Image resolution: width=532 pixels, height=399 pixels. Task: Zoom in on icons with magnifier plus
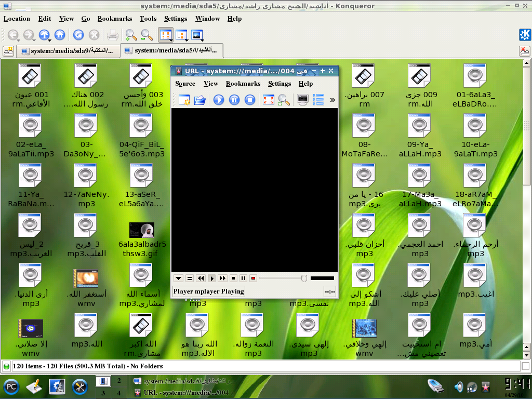(131, 35)
